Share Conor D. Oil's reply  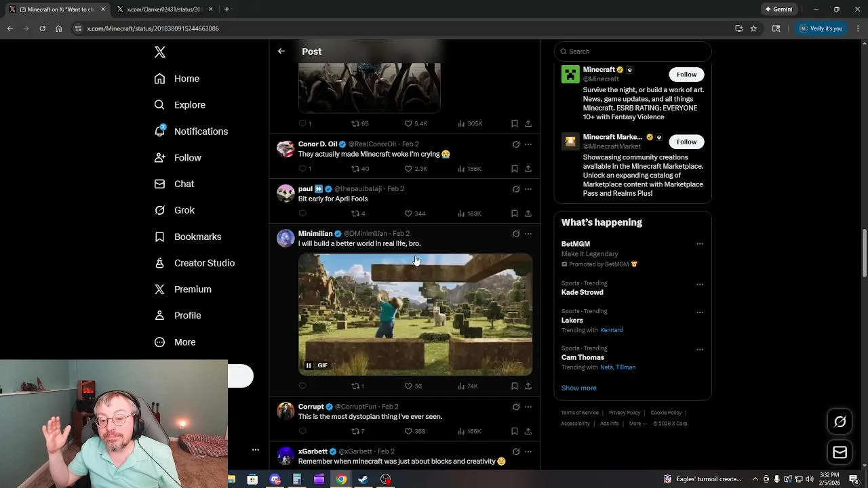point(528,169)
